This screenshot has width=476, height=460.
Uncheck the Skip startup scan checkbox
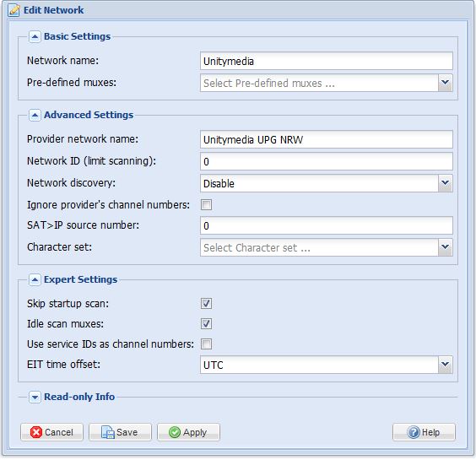coord(206,303)
